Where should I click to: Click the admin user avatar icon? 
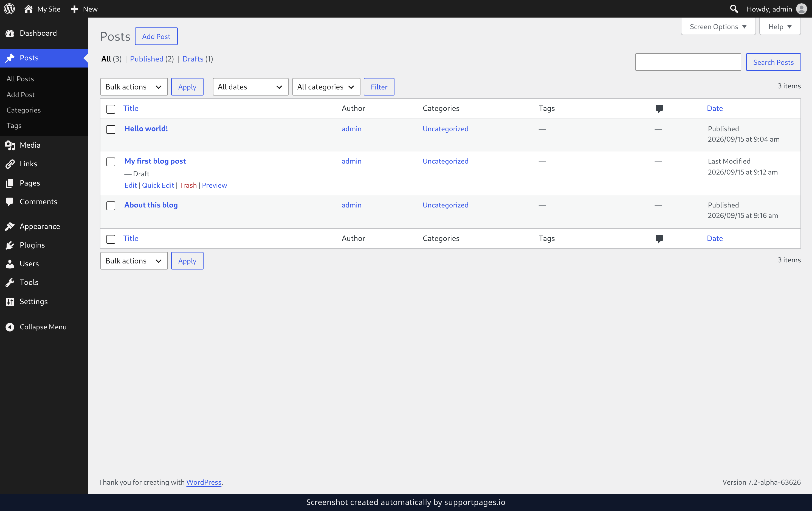(801, 9)
